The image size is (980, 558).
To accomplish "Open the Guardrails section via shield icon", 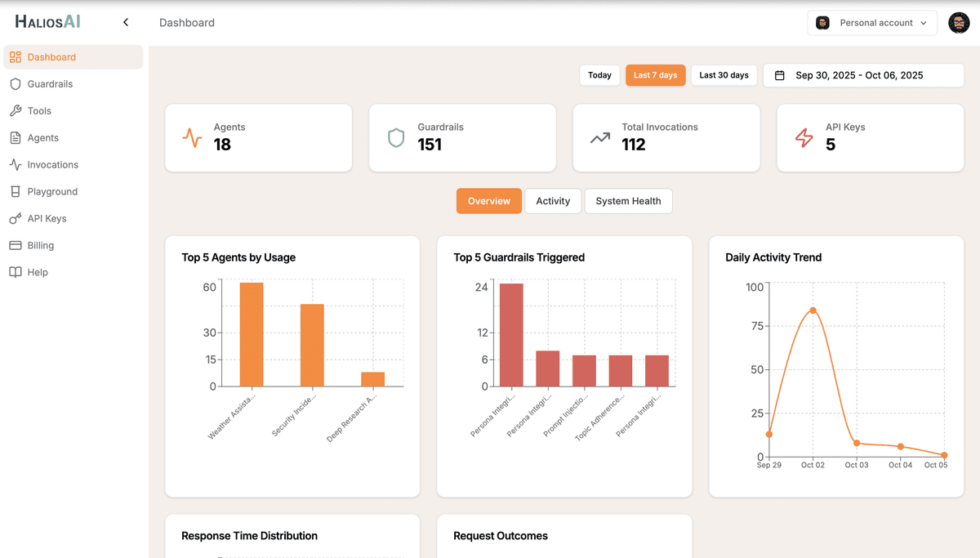I will [15, 83].
